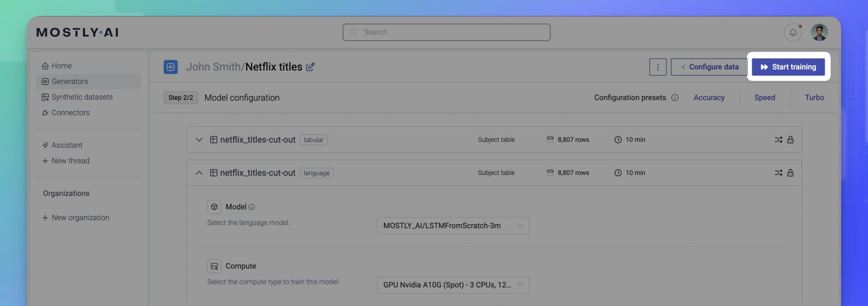Click table icon of tabular netflix_titles-cut-out
The width and height of the screenshot is (868, 306).
click(x=214, y=140)
